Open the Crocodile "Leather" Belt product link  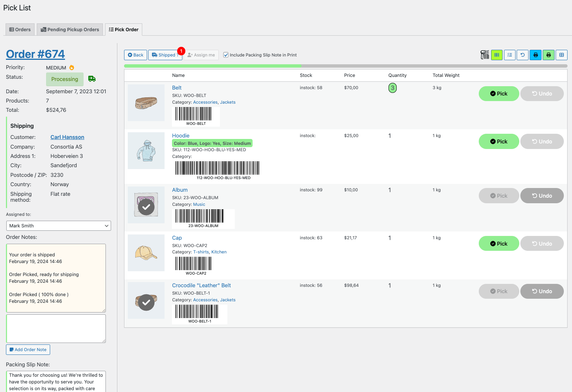[x=201, y=285]
